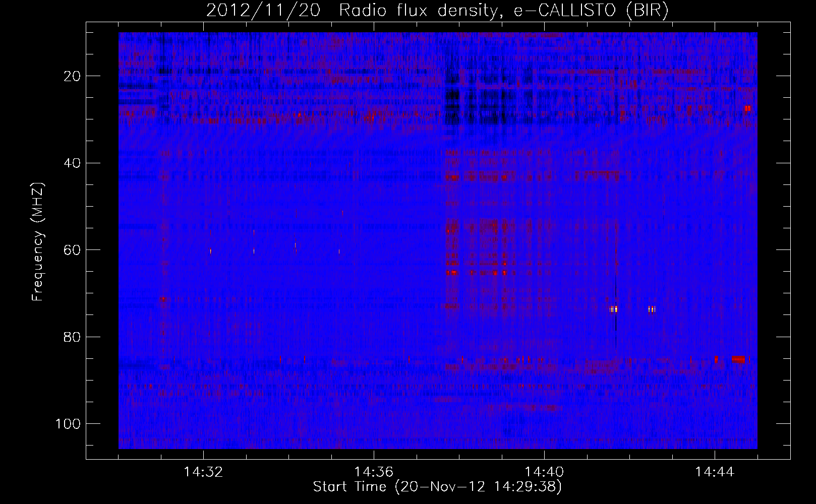Viewport: 816px width, 504px height.
Task: Click the 14:36 time tick label
Action: coord(374,472)
